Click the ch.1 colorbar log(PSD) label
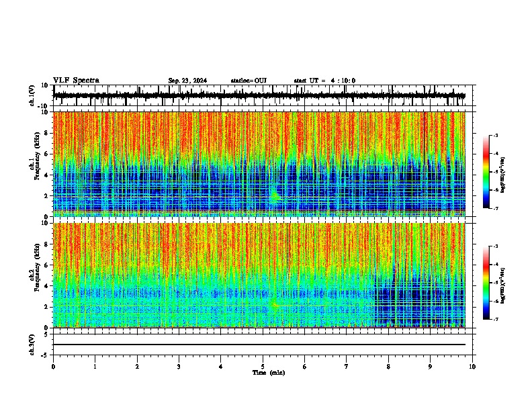 pyautogui.click(x=503, y=175)
